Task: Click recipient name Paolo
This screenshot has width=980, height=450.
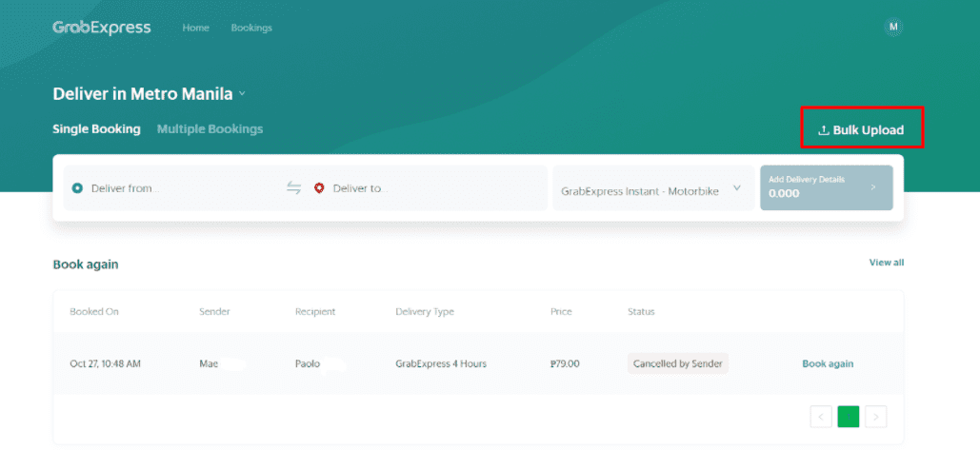Action: (308, 363)
